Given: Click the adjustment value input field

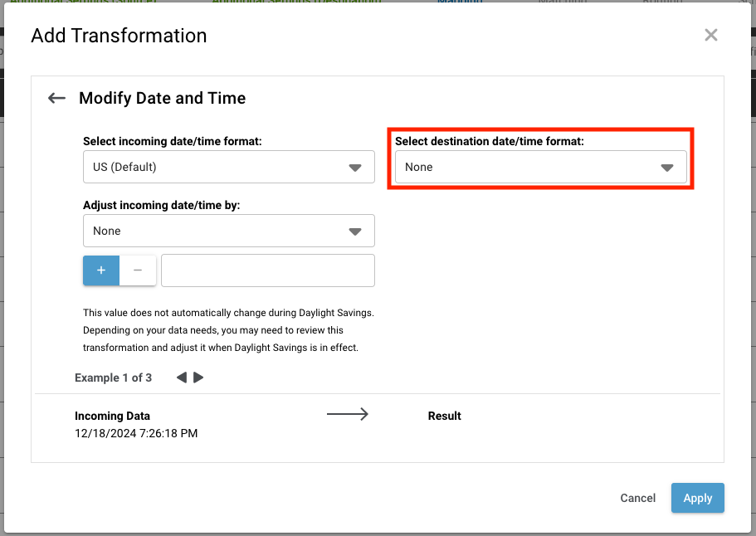Looking at the screenshot, I should tap(267, 270).
